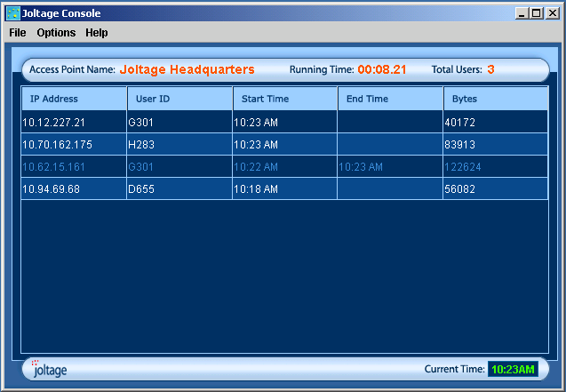566x392 pixels.
Task: Maximize the Joltage Console window
Action: pos(537,13)
